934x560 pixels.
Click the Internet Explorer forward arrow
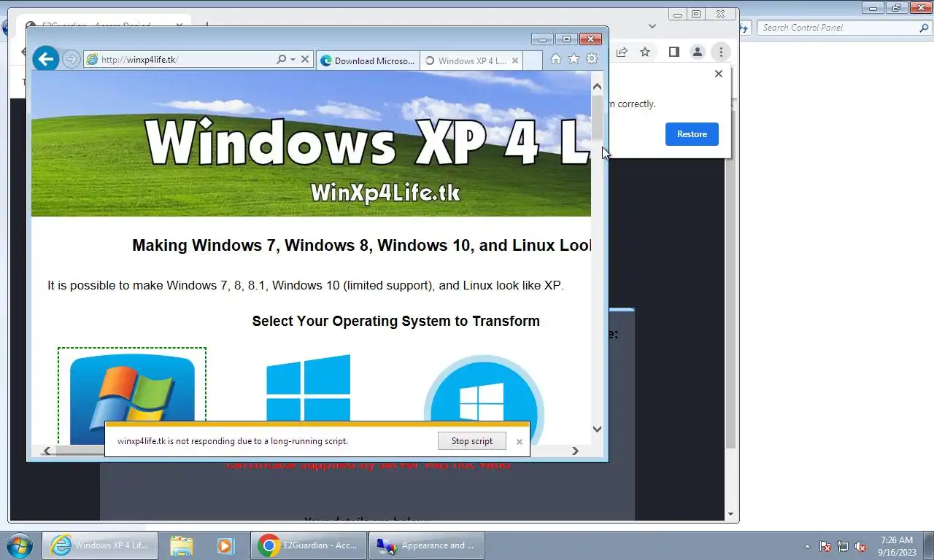71,59
